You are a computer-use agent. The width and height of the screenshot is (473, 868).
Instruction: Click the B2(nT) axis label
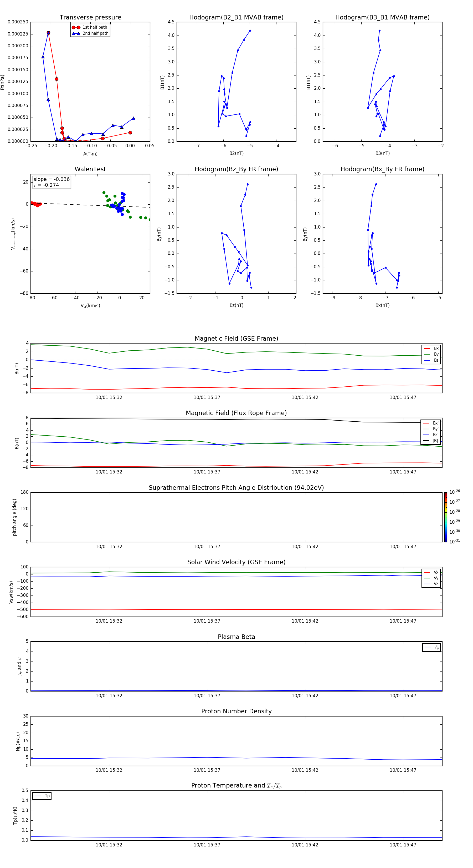pyautogui.click(x=236, y=153)
